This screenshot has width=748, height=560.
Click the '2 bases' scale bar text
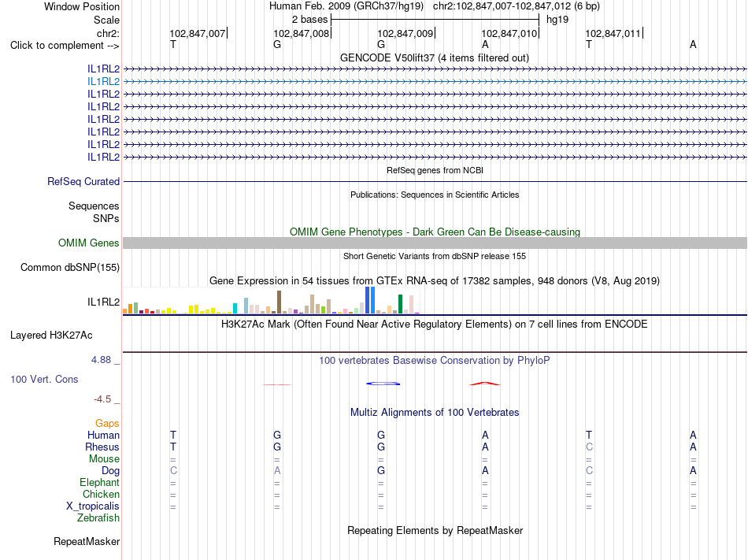[x=310, y=20]
